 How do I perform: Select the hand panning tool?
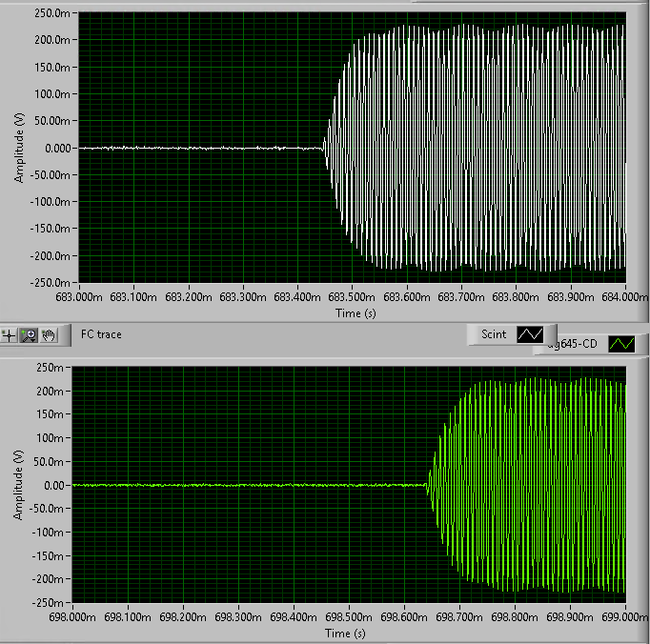50,334
